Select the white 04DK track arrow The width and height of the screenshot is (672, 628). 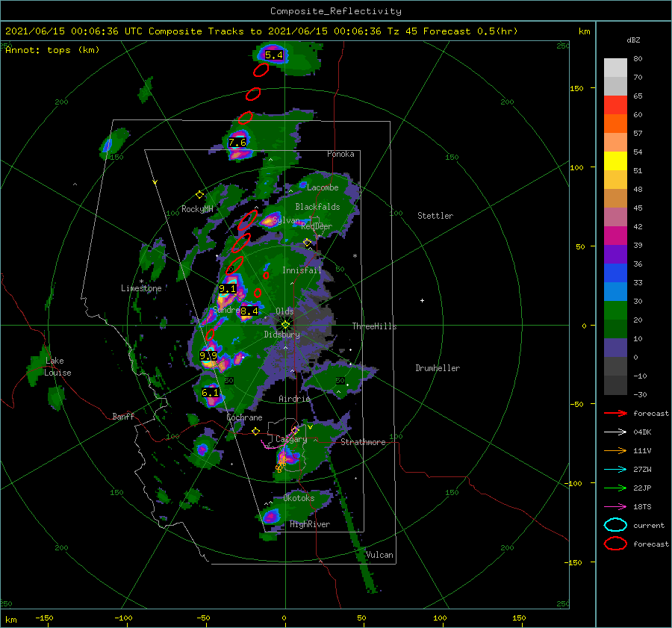615,432
